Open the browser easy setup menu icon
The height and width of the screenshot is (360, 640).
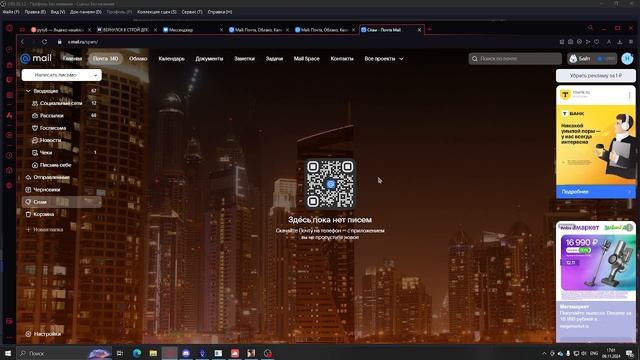pos(631,42)
